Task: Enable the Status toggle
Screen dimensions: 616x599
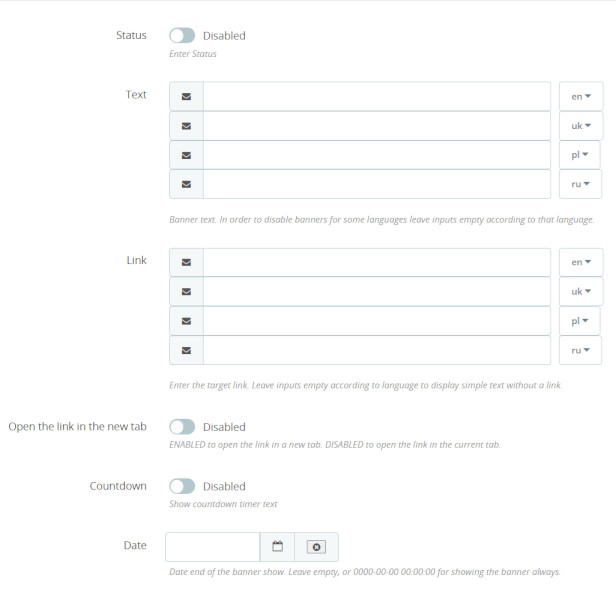Action: pyautogui.click(x=182, y=35)
